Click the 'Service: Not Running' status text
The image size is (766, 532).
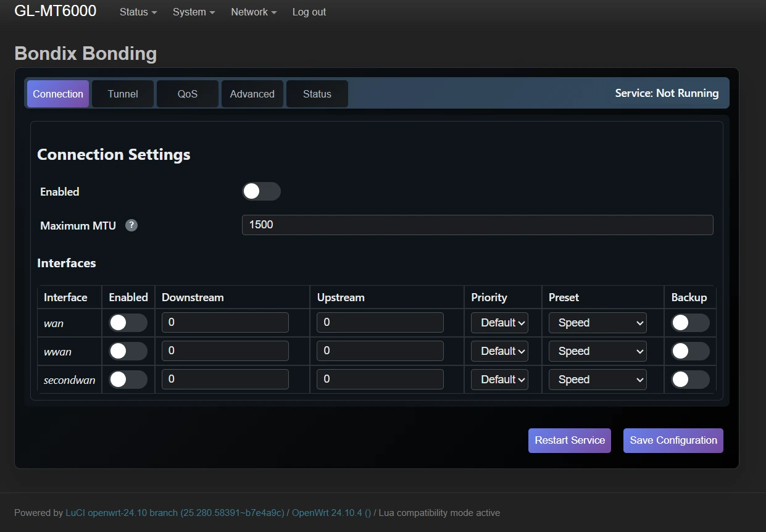tap(667, 93)
